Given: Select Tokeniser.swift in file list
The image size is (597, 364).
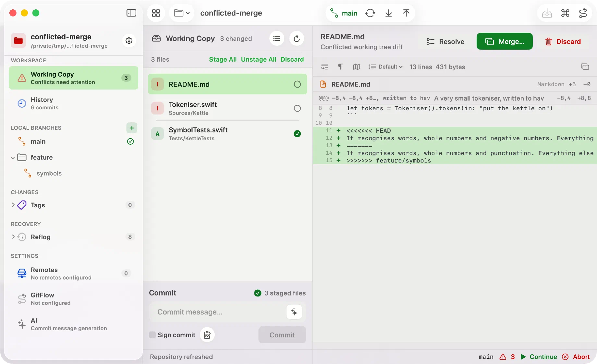Looking at the screenshot, I should coord(227,108).
